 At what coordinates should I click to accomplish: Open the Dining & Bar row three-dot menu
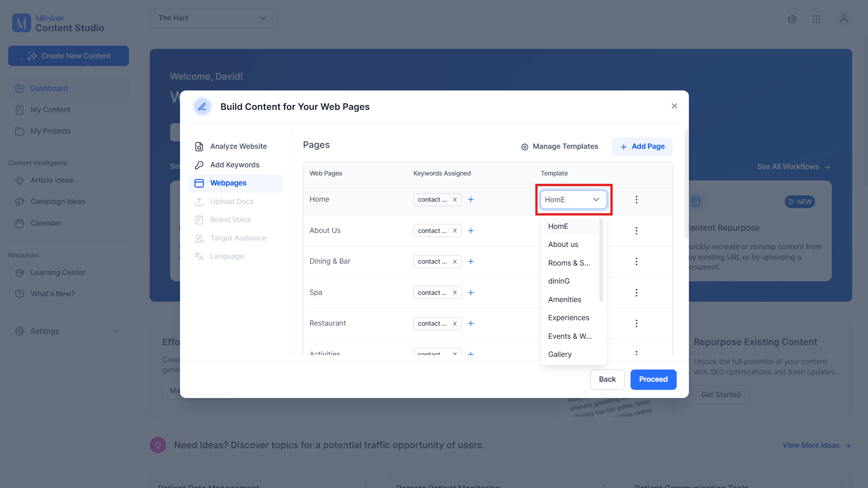636,261
